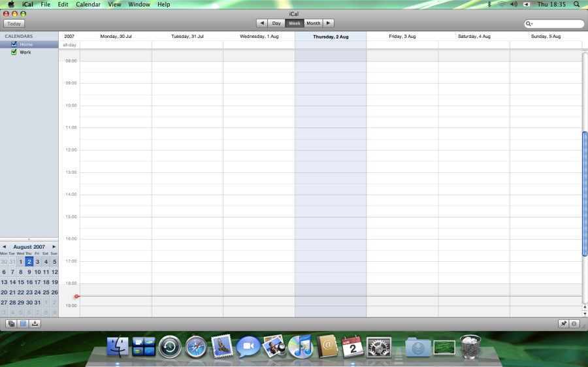Screen dimensions: 588x367
Task: Open System Preferences from the dock
Action: pos(379,347)
